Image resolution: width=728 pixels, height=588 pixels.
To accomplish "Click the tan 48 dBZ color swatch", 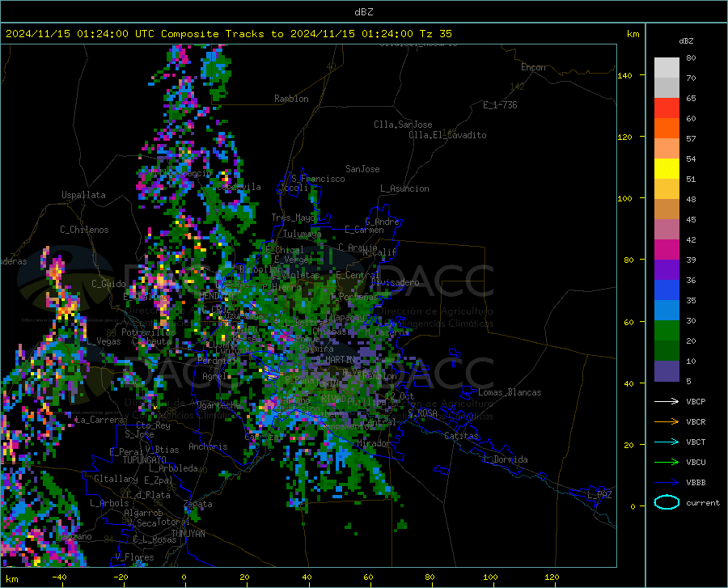I will click(667, 209).
